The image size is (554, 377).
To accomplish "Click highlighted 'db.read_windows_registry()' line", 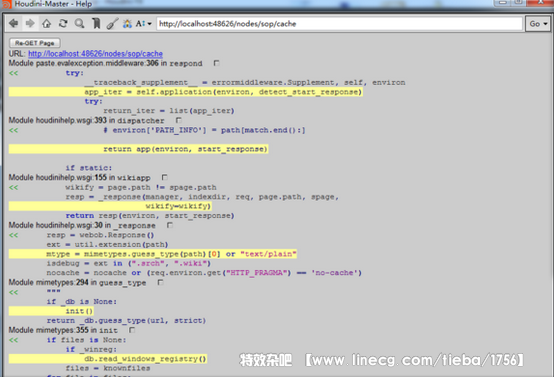I will (x=108, y=359).
